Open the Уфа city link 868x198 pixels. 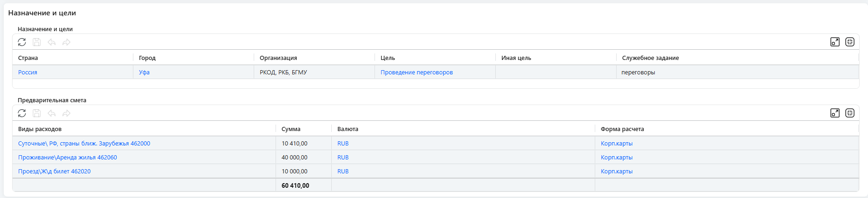(144, 73)
